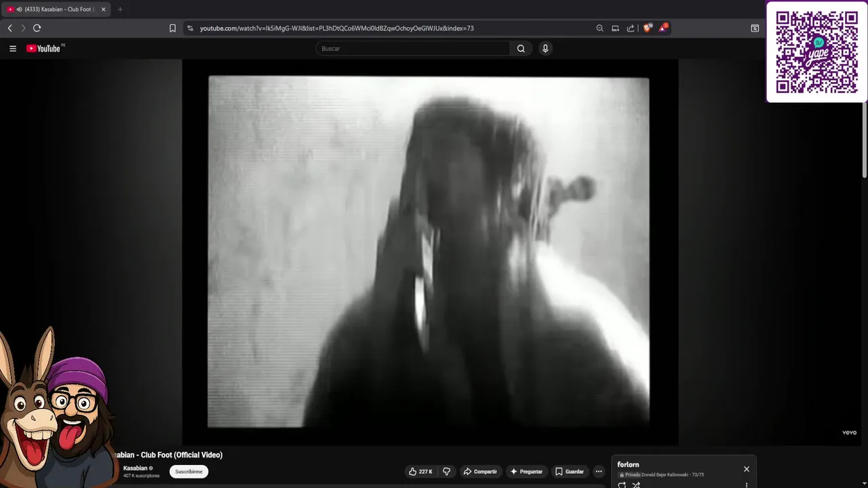
Task: Toggle the browser sidebar panel icon
Action: (x=755, y=28)
